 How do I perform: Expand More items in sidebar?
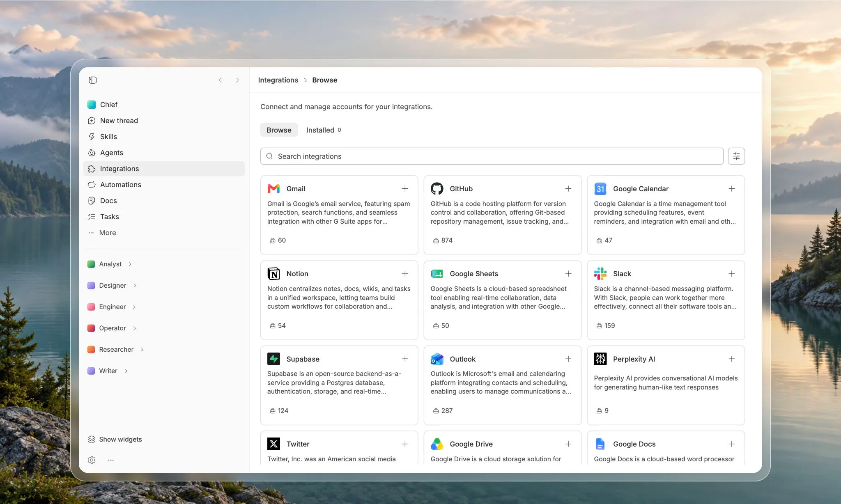pos(102,233)
